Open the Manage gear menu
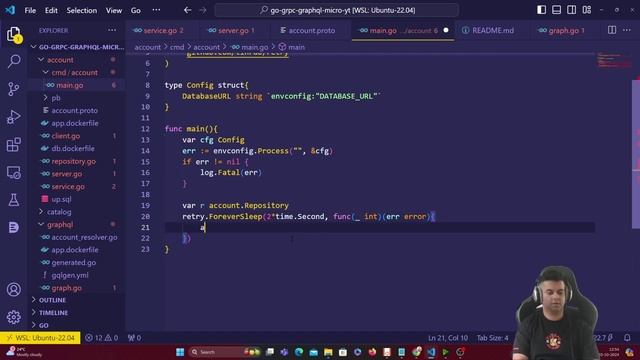Screen dimensions: 640x360 click(x=13, y=317)
